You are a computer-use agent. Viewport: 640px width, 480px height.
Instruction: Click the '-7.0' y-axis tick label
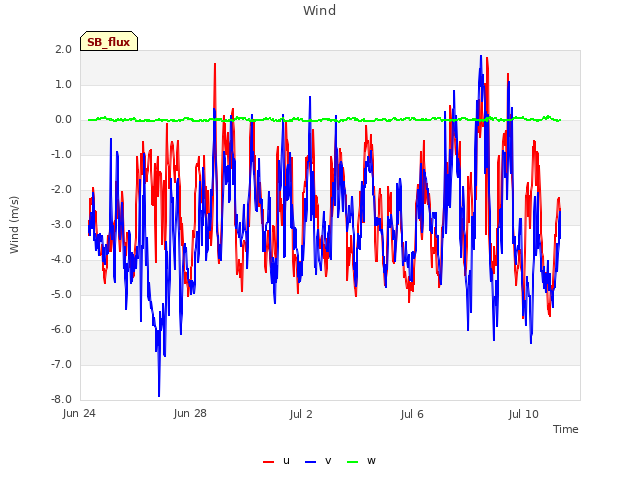tap(61, 364)
